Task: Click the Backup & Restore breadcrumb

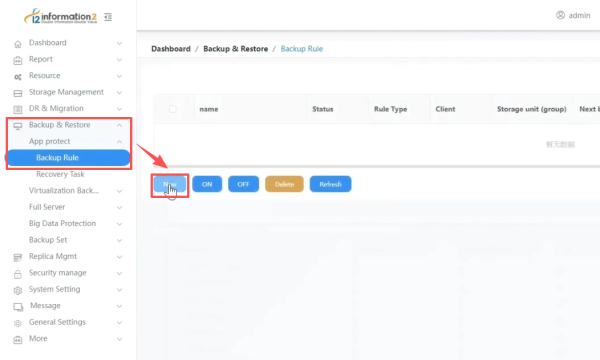Action: tap(235, 49)
